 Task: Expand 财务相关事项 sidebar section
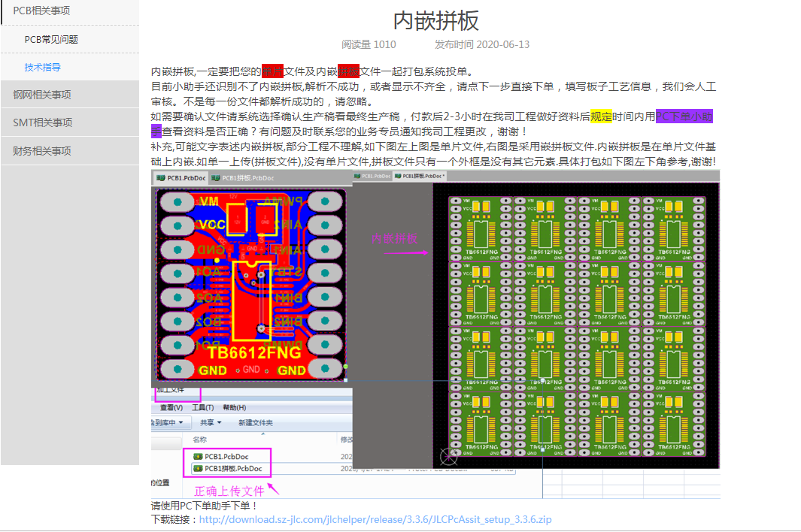tap(42, 150)
